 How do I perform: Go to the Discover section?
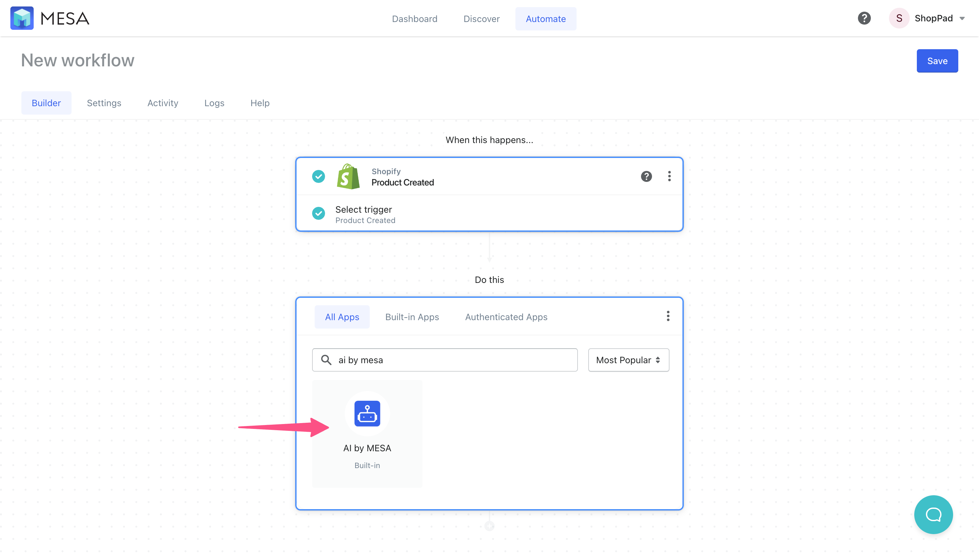[x=481, y=19]
